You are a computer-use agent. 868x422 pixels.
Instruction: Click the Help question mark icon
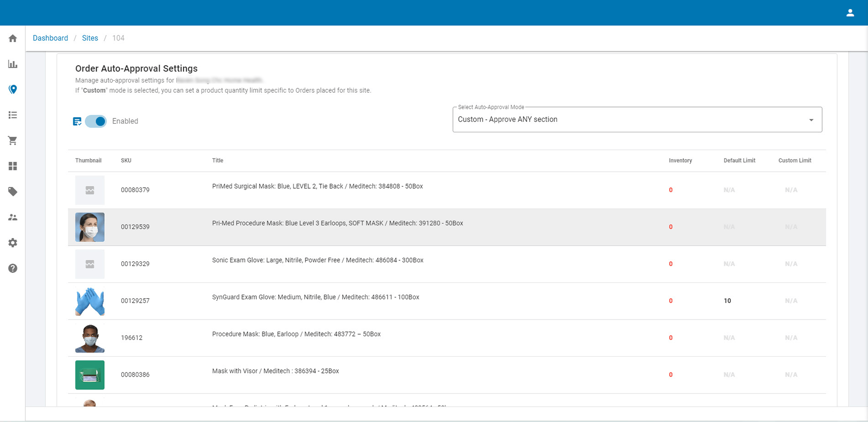coord(12,268)
